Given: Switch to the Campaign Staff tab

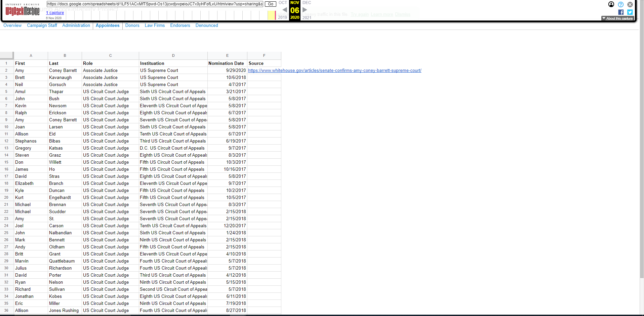Looking at the screenshot, I should coord(42,26).
